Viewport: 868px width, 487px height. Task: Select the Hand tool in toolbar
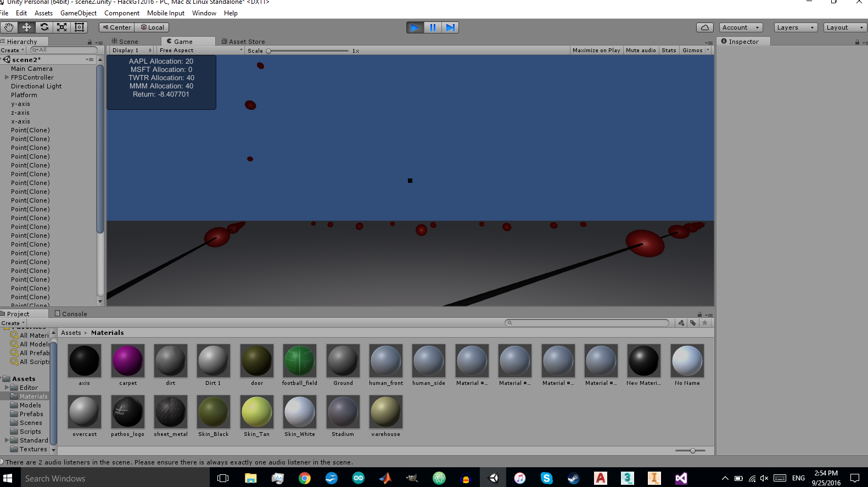pos(9,27)
